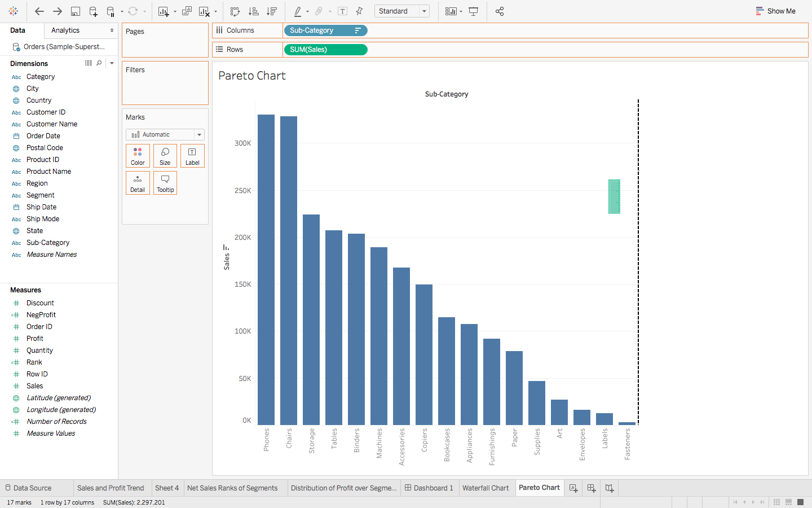Click the Color button in Marks
The image size is (812, 508).
(x=138, y=156)
